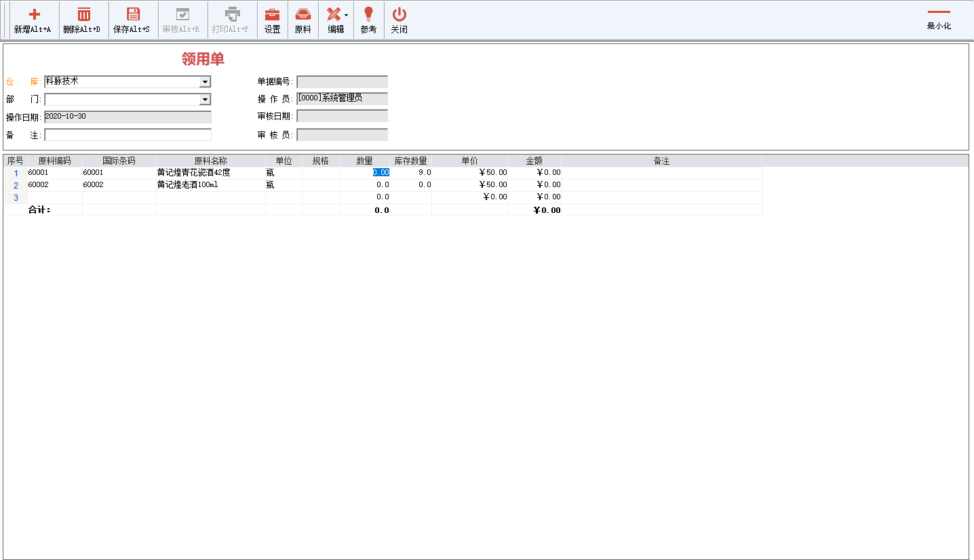This screenshot has width=974, height=560.
Task: Open the 参考 reference lightbulb icon
Action: [x=368, y=14]
